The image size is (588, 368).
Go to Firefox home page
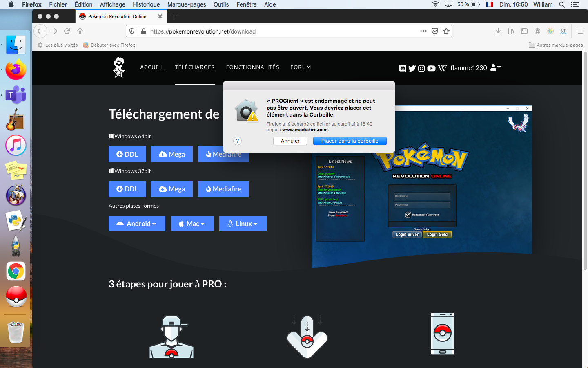click(80, 31)
